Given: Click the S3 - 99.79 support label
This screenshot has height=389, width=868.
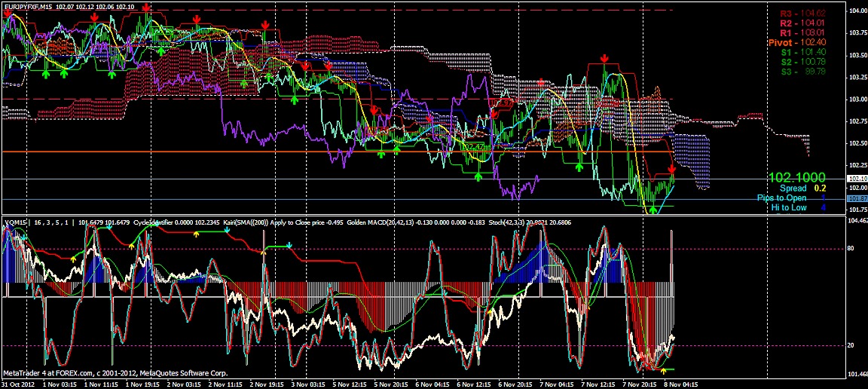Looking at the screenshot, I should click(x=804, y=72).
